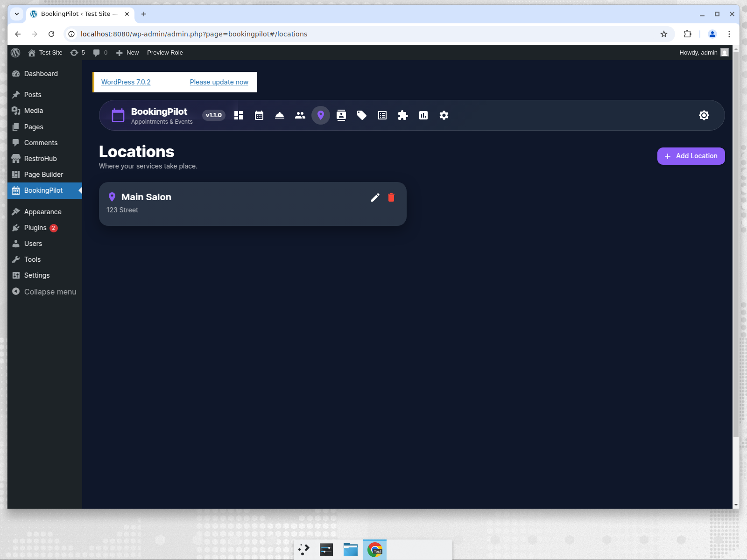Open the WordPress 7.0.2 link

coord(126,82)
